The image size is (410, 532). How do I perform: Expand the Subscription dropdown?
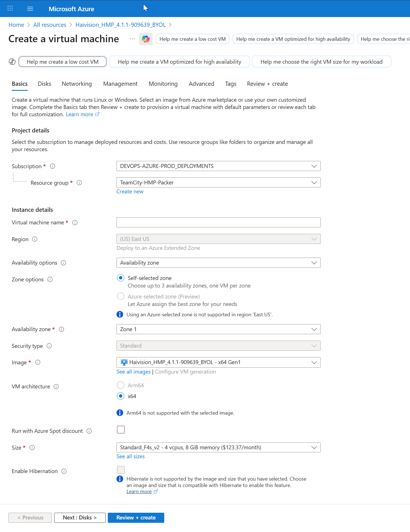pyautogui.click(x=218, y=166)
